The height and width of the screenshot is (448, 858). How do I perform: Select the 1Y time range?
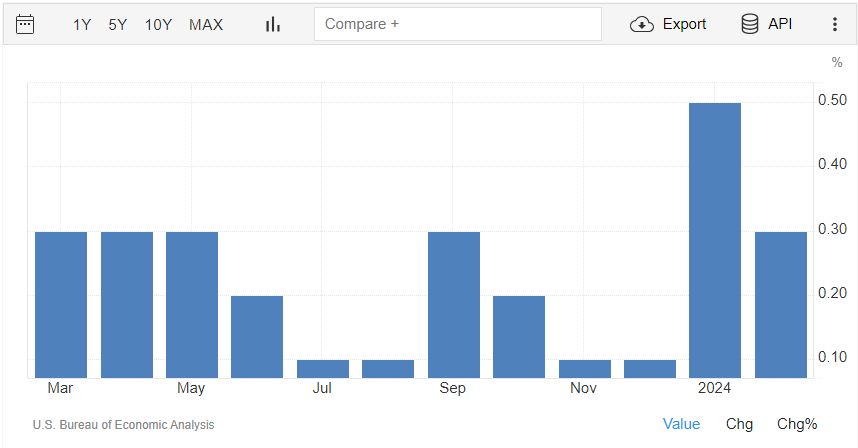pos(82,24)
